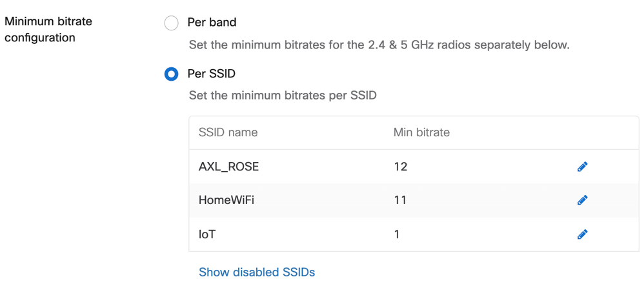This screenshot has width=644, height=288.
Task: Click the SSID name column header
Action: (x=228, y=132)
